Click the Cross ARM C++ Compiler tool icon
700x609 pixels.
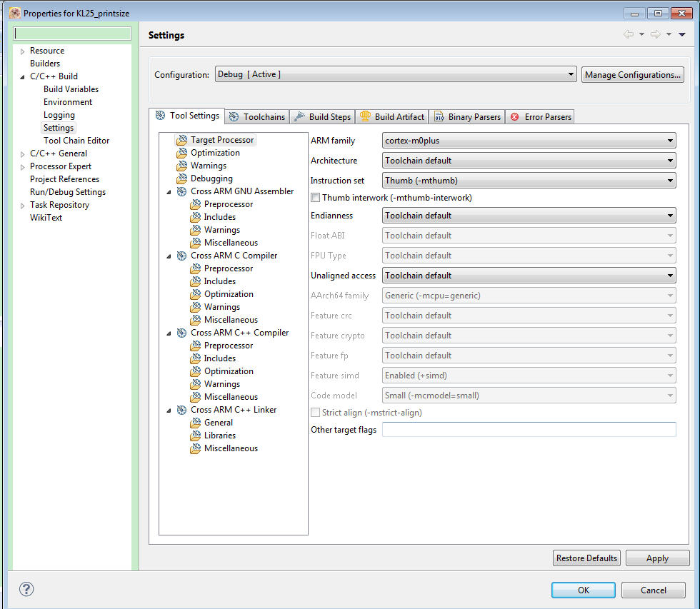click(x=181, y=333)
